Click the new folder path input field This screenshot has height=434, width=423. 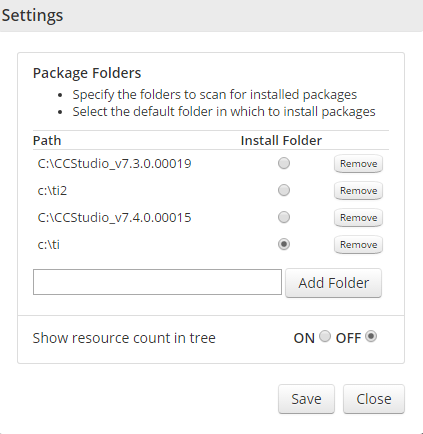(x=157, y=282)
